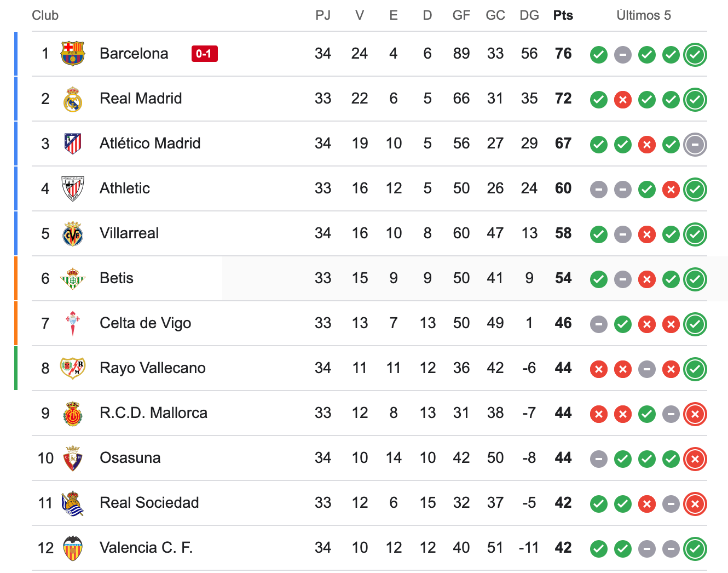The width and height of the screenshot is (728, 573).
Task: Select the R.C.D. Mallorca team name
Action: pyautogui.click(x=154, y=413)
